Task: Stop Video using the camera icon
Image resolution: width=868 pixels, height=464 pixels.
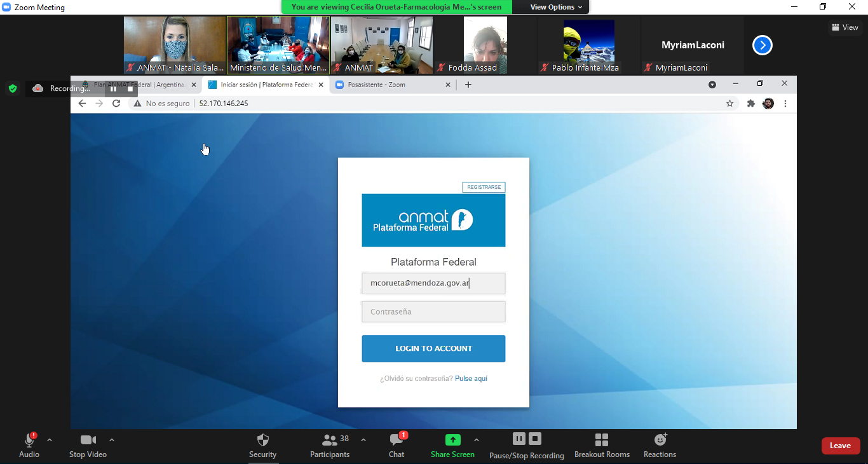Action: pos(88,440)
